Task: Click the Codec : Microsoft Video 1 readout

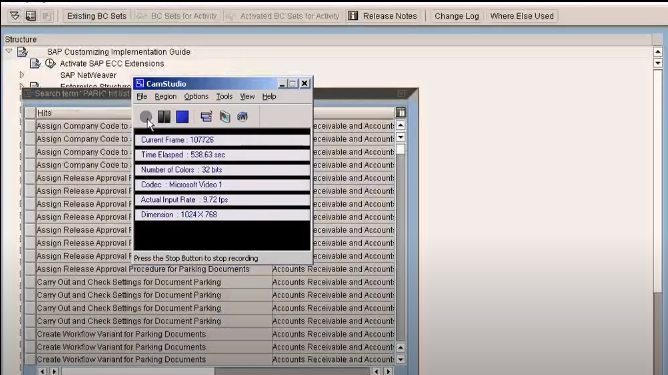Action: coord(222,185)
